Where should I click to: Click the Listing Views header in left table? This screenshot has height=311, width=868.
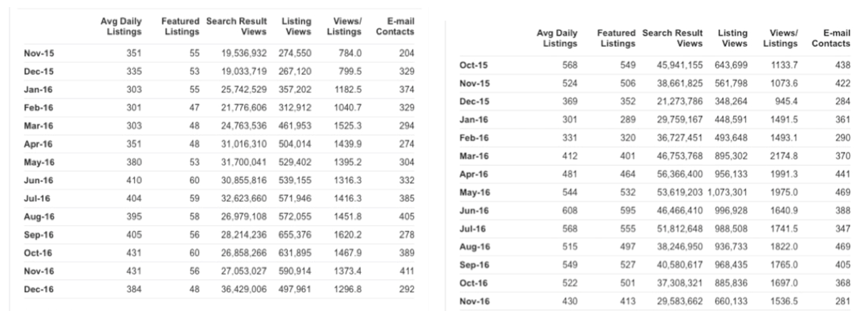point(296,27)
